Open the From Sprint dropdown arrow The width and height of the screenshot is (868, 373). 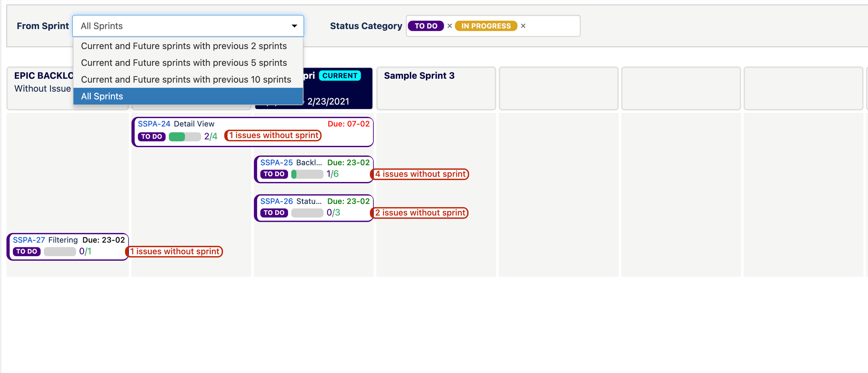point(294,26)
